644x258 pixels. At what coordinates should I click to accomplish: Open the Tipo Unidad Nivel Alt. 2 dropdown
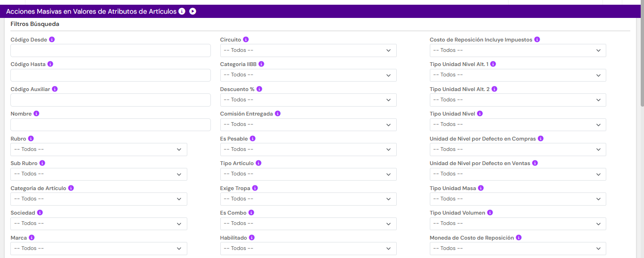518,100
